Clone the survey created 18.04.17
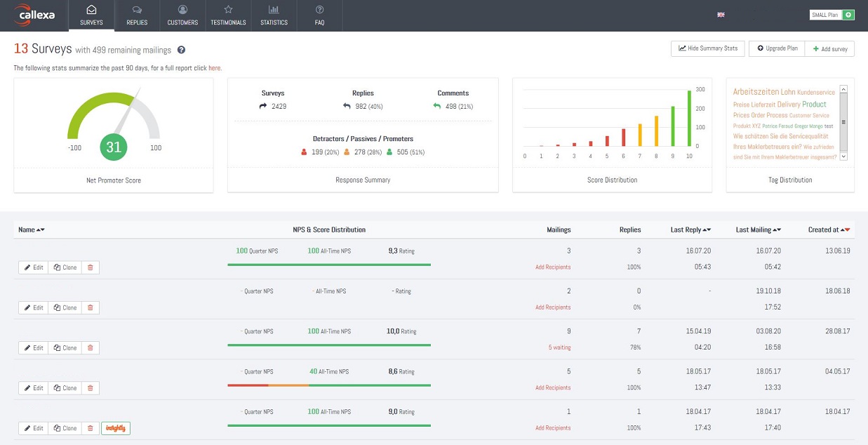868x445 pixels. point(65,428)
